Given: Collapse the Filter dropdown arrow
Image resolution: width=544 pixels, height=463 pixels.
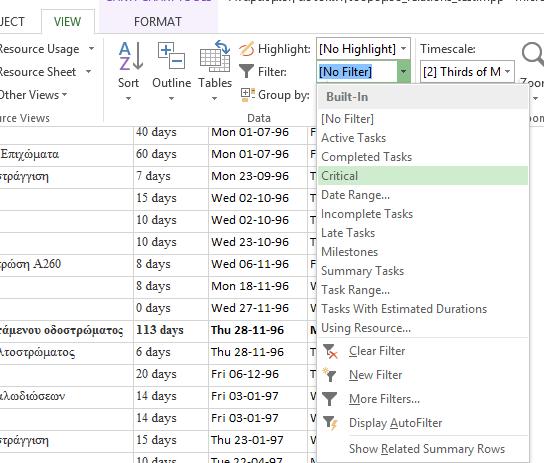Looking at the screenshot, I should [x=403, y=72].
